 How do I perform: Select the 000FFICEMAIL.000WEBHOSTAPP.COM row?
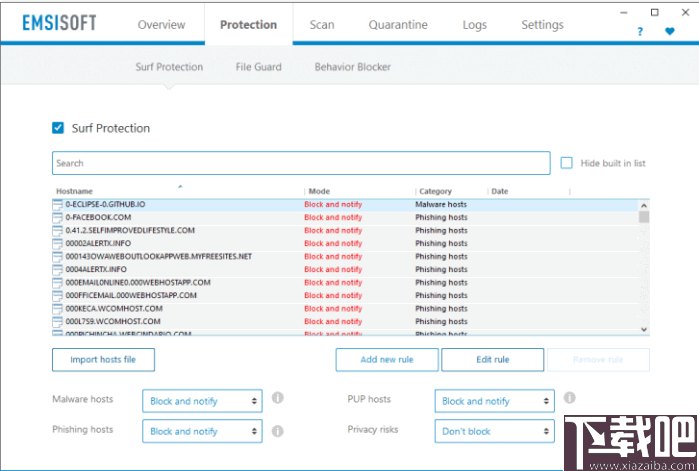click(x=345, y=295)
